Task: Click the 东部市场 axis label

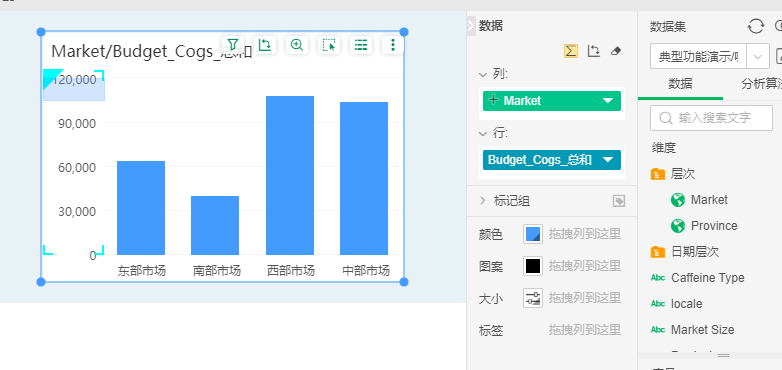Action: point(142,271)
